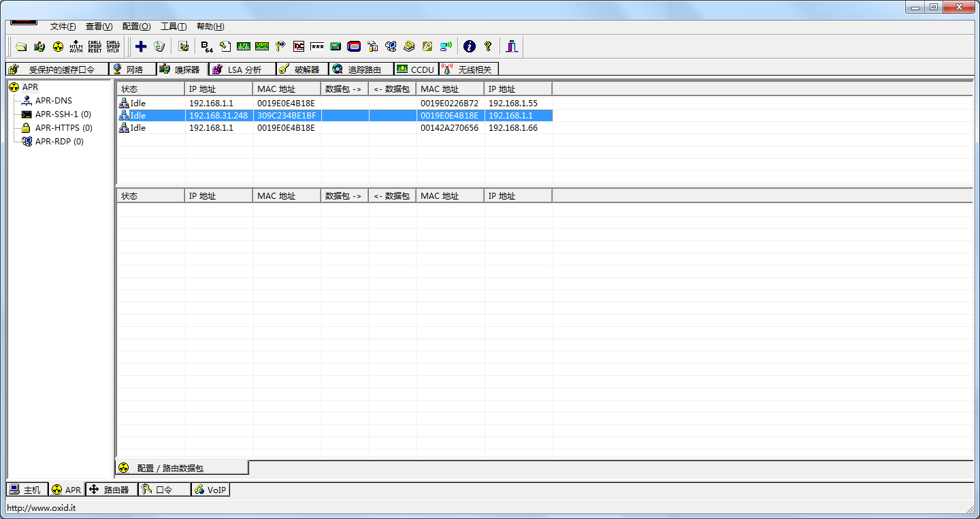Open the 配置(O) menu
Image resolution: width=980 pixels, height=519 pixels.
click(137, 27)
